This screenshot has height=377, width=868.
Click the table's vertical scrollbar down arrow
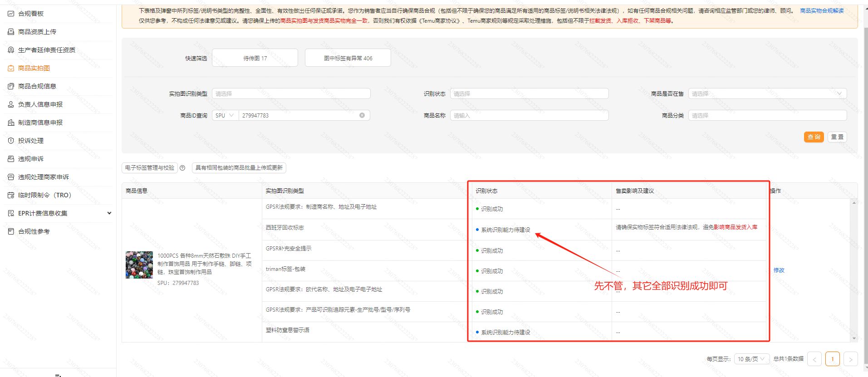[854, 338]
